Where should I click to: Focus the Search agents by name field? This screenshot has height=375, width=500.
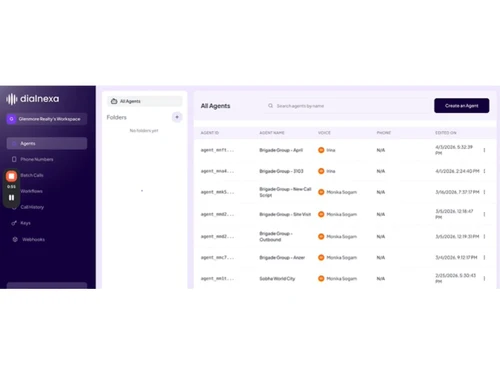coord(347,106)
